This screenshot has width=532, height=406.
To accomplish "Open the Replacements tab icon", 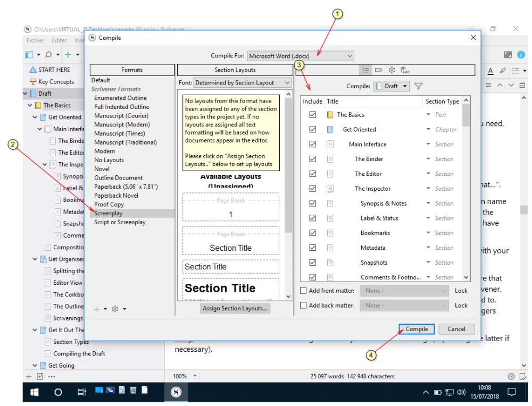I will [x=405, y=70].
